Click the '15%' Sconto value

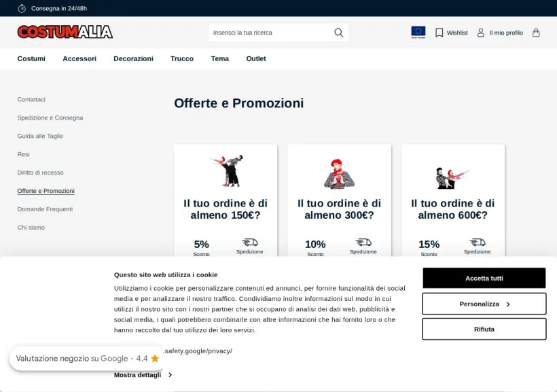tap(429, 245)
